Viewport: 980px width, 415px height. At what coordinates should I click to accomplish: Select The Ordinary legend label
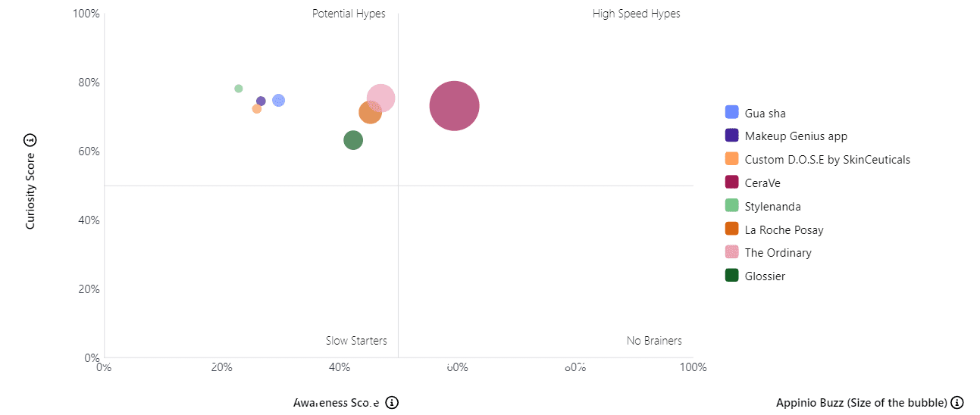point(778,253)
